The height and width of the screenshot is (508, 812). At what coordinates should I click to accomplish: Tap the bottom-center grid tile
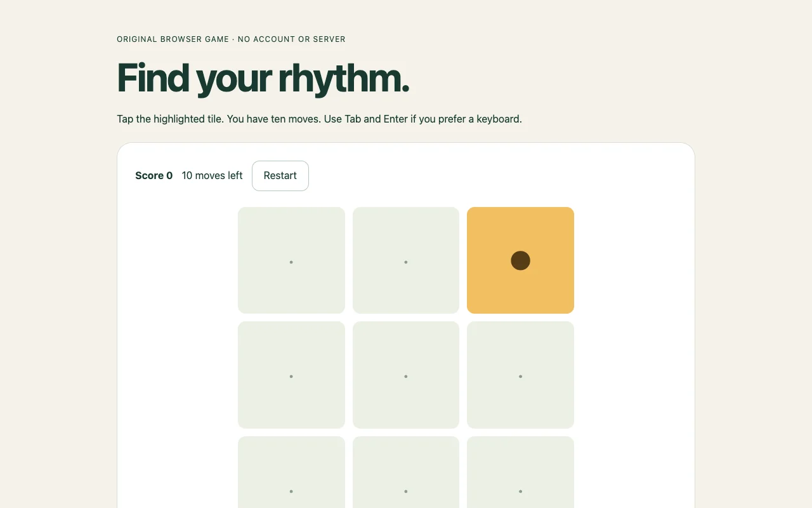pyautogui.click(x=406, y=472)
